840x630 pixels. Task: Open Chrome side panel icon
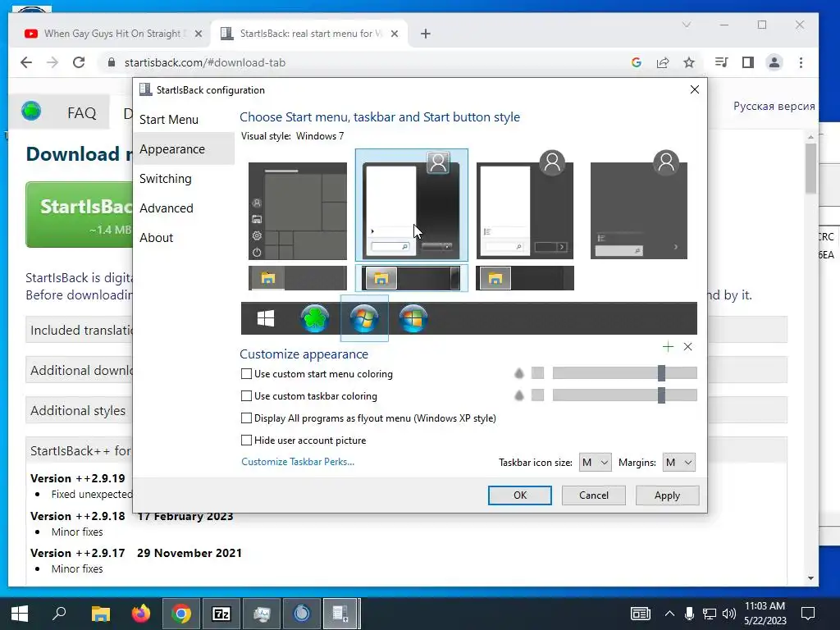(x=748, y=62)
